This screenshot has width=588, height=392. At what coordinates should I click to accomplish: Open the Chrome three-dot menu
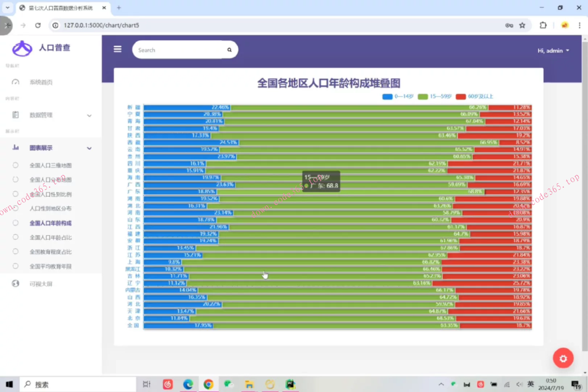(579, 25)
